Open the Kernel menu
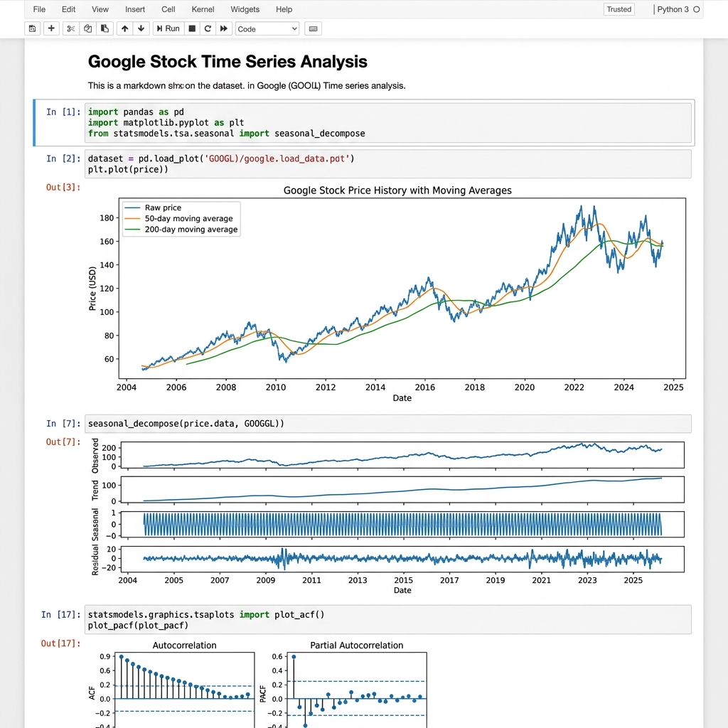Screen dimensions: 728x728 pos(203,9)
